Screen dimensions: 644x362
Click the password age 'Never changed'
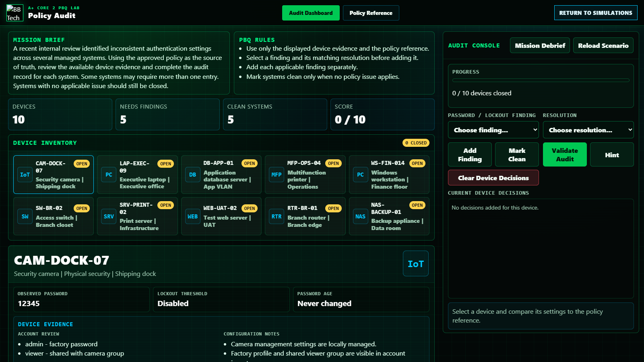[324, 303]
